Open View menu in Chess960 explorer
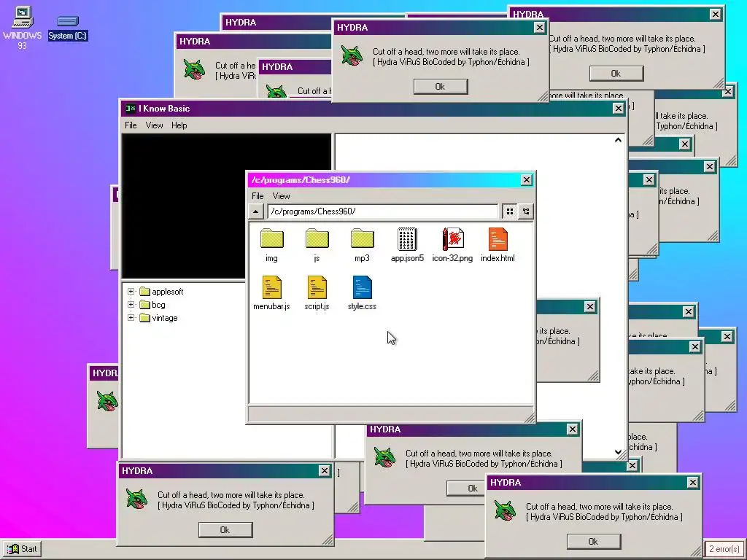The height and width of the screenshot is (560, 747). coord(281,195)
